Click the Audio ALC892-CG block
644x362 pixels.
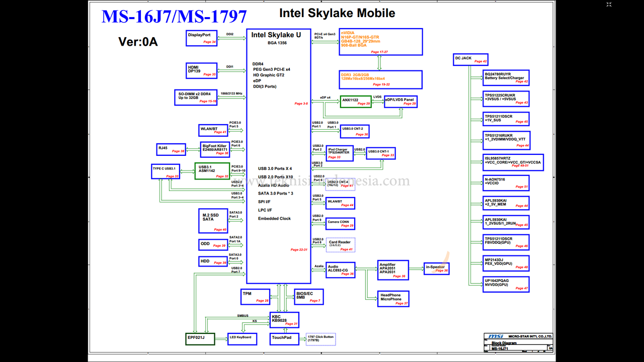340,270
